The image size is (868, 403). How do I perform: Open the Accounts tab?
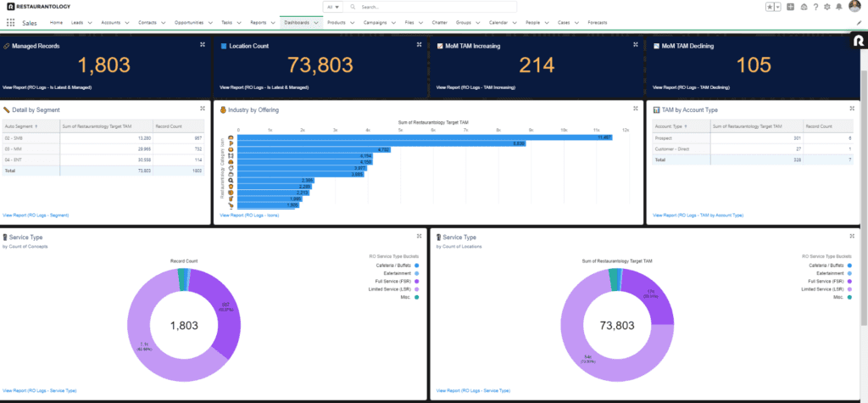pyautogui.click(x=111, y=23)
